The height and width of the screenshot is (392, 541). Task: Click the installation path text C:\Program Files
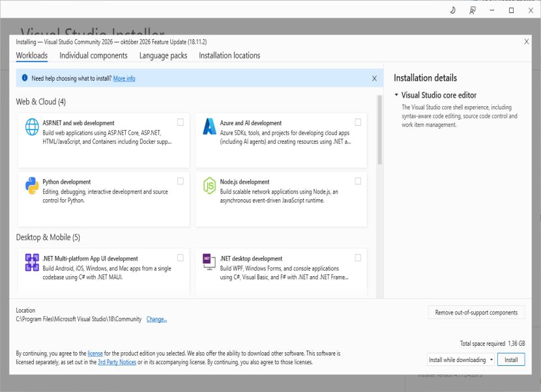(79, 319)
